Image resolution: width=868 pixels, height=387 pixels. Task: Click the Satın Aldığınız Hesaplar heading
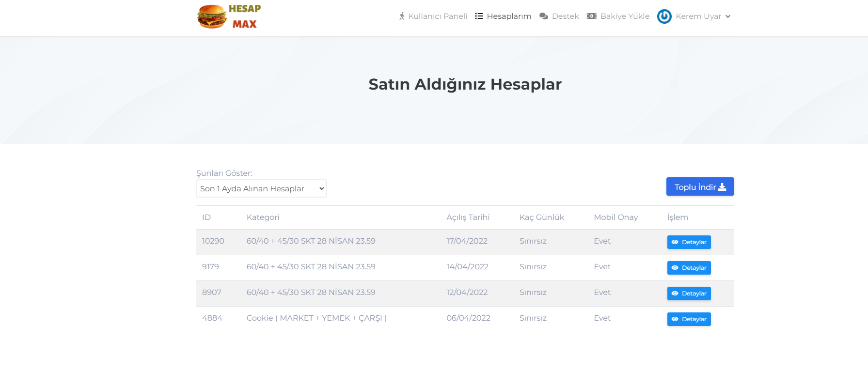465,84
